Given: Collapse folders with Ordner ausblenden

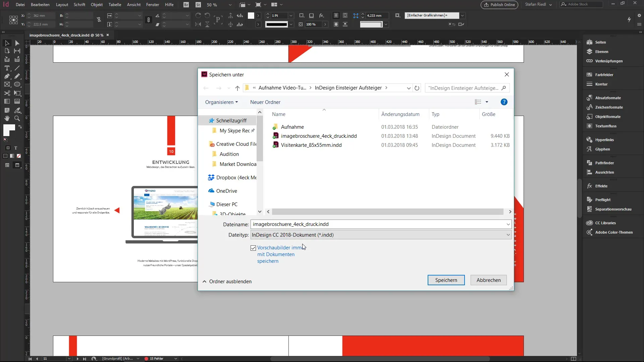Looking at the screenshot, I should pos(227,282).
